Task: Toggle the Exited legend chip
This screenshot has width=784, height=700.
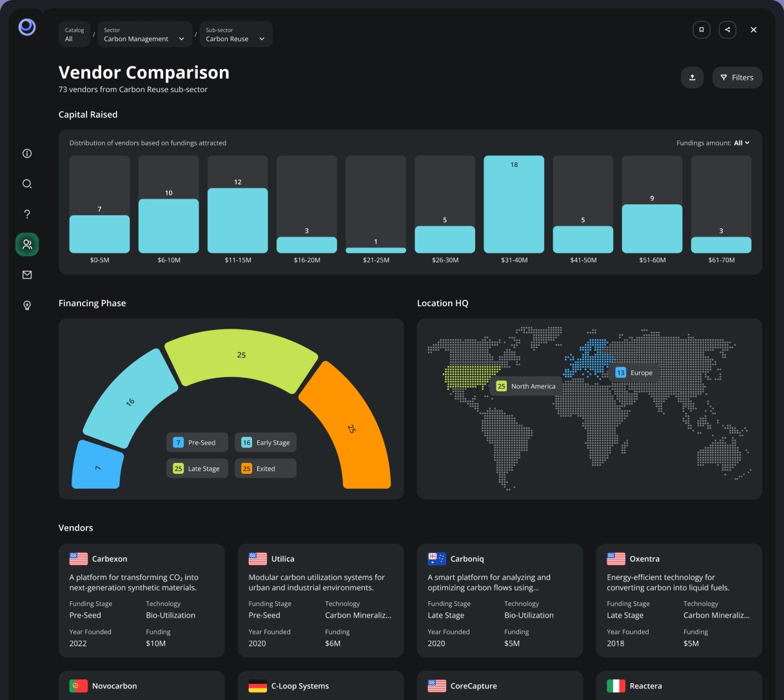Action: pyautogui.click(x=266, y=469)
